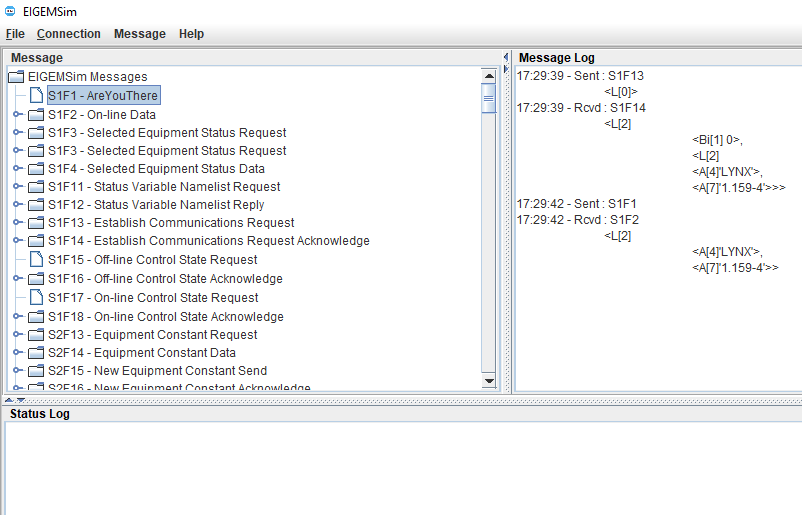802x515 pixels.
Task: Select S1F18 On-line Control State Acknowledge item
Action: pyautogui.click(x=165, y=317)
